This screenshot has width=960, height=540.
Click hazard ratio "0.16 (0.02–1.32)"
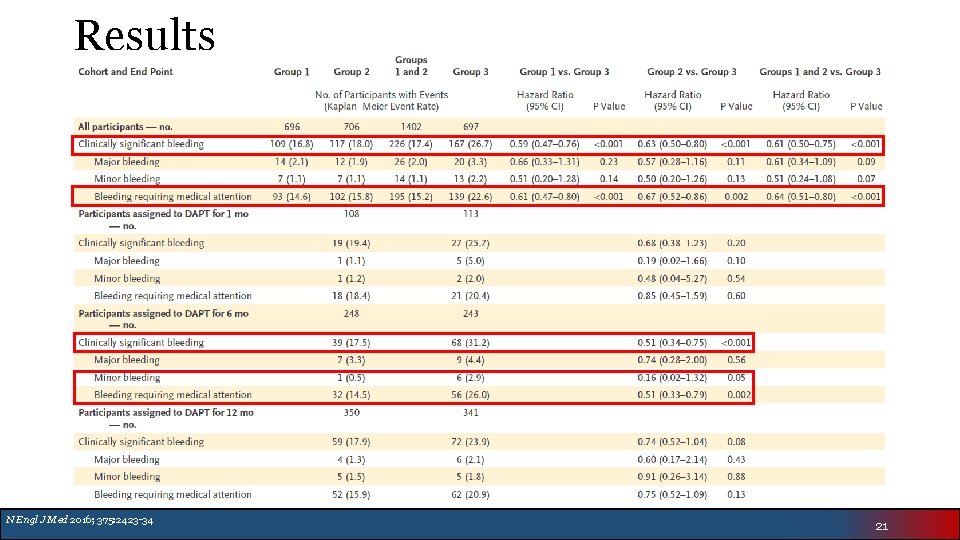[672, 378]
